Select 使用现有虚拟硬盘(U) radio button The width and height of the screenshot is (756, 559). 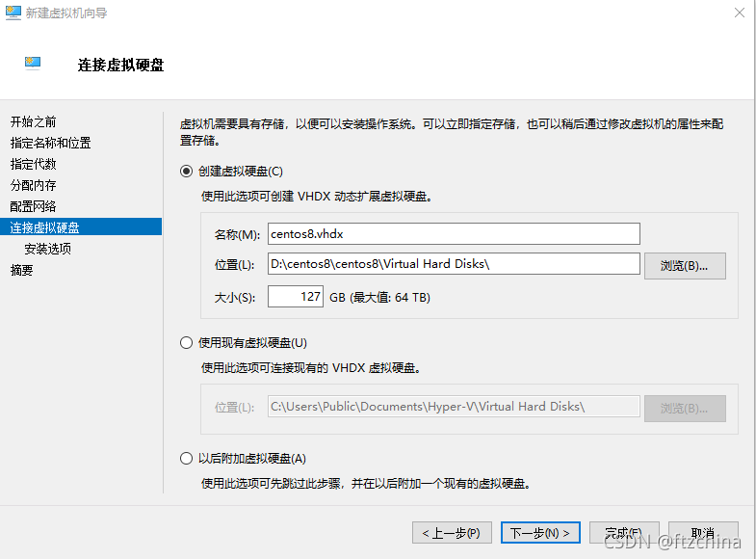coord(186,343)
